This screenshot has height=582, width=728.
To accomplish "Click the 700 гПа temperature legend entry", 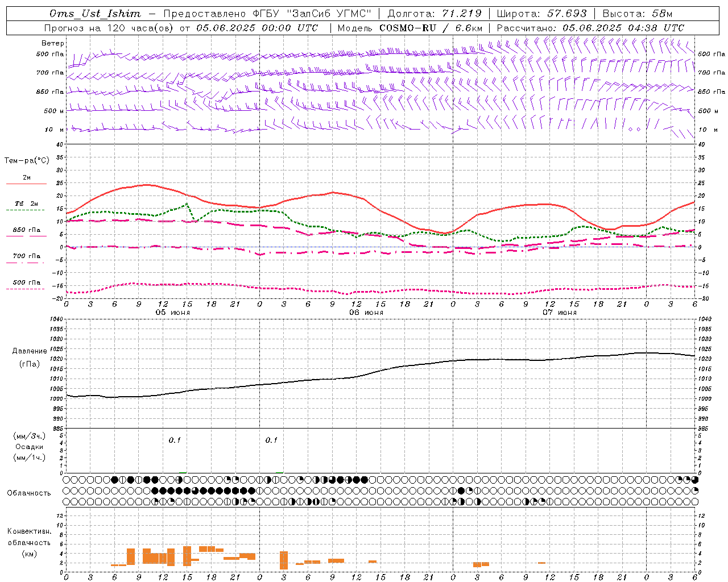I will coord(26,256).
